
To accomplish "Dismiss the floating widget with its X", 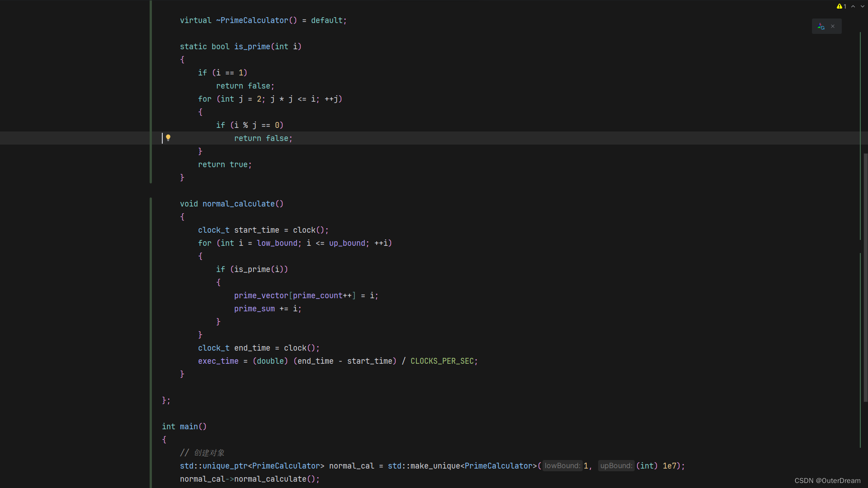I will (x=832, y=26).
